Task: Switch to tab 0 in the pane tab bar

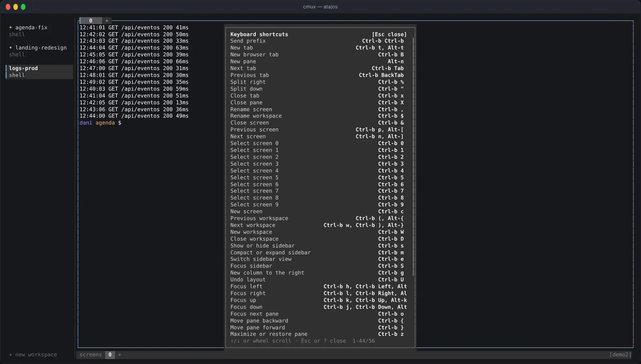Action: pyautogui.click(x=91, y=21)
